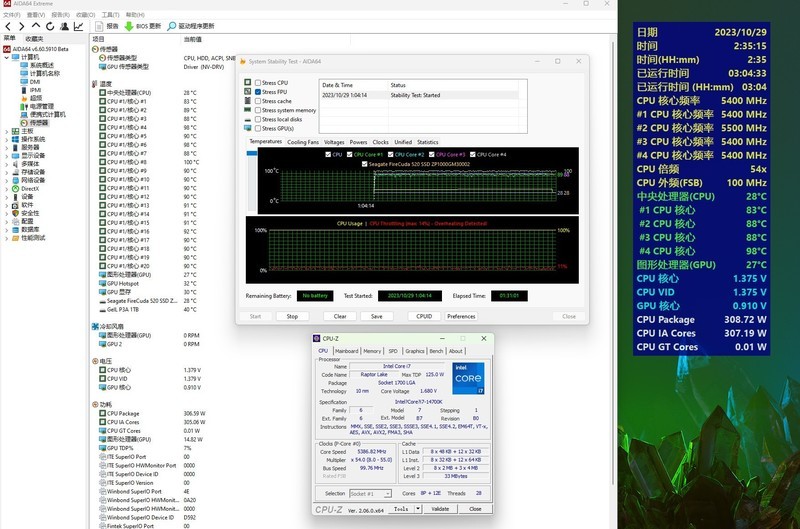Click the refresh icon in the AIDA64 toolbar

tap(50, 26)
